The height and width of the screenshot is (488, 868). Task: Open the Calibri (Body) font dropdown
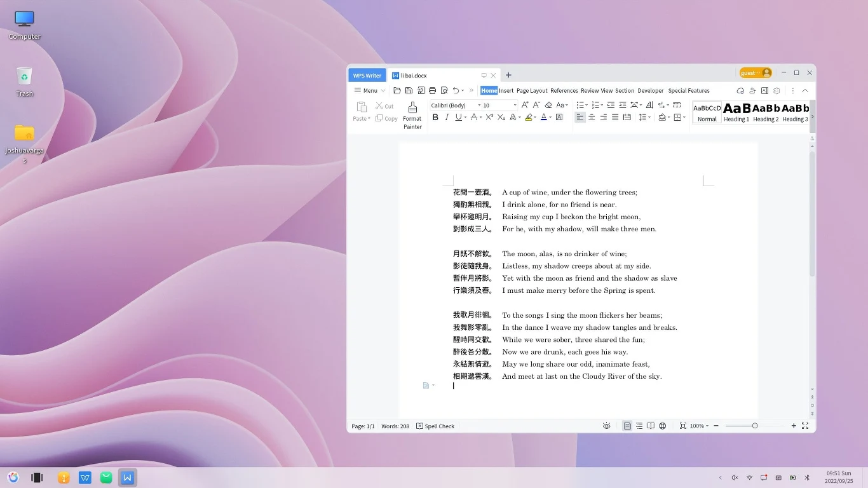(474, 105)
